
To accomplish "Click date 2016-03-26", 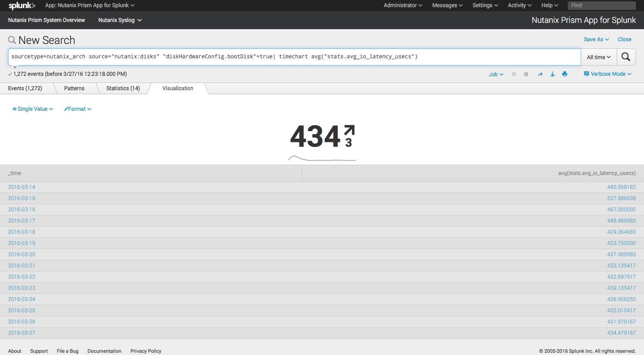I will [x=22, y=322].
